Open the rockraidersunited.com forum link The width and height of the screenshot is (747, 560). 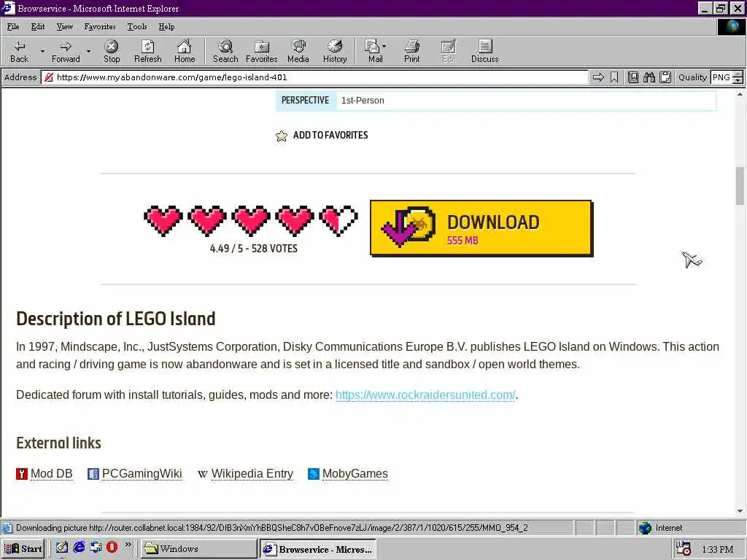[x=425, y=394]
